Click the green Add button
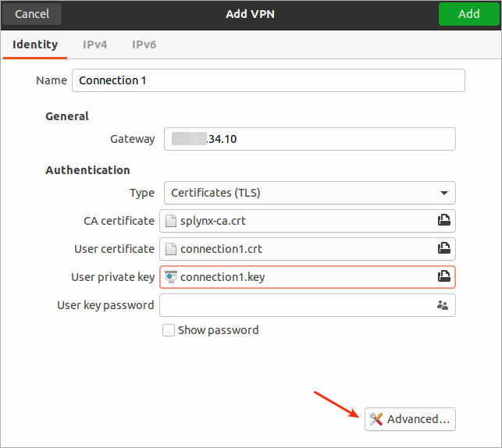 468,14
